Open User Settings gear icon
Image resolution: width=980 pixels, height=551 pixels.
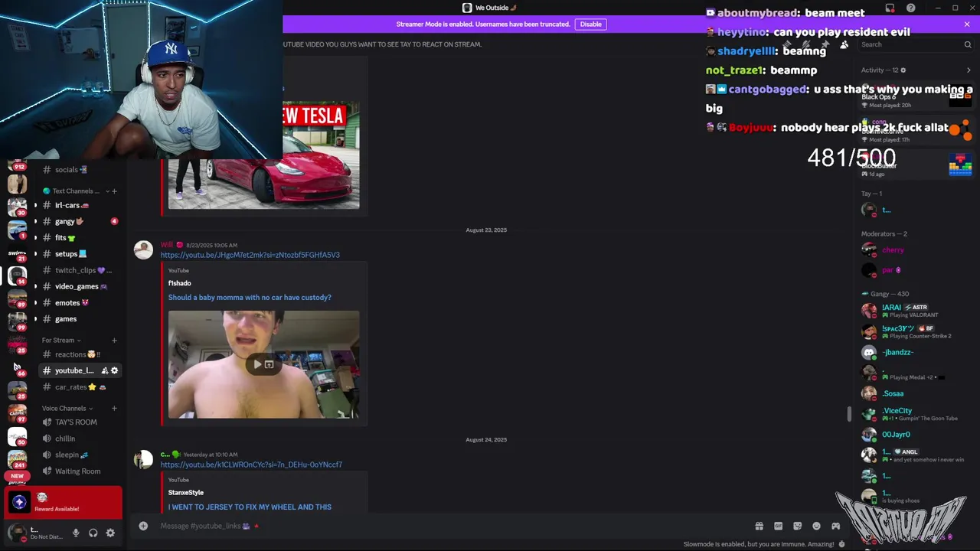[110, 533]
